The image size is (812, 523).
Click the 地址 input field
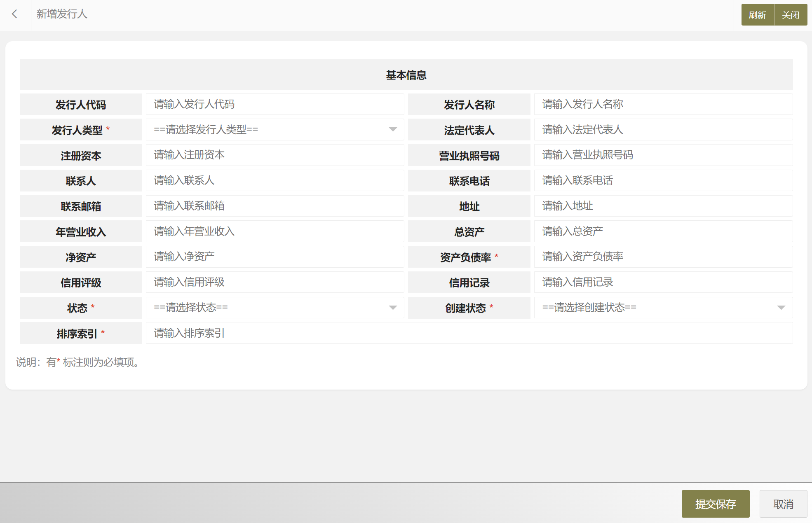pyautogui.click(x=663, y=206)
